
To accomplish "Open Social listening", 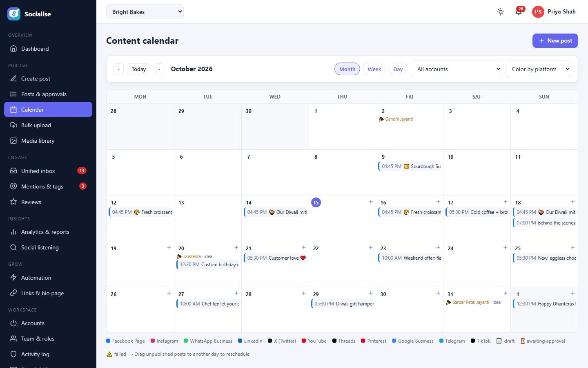I will pyautogui.click(x=48, y=247).
